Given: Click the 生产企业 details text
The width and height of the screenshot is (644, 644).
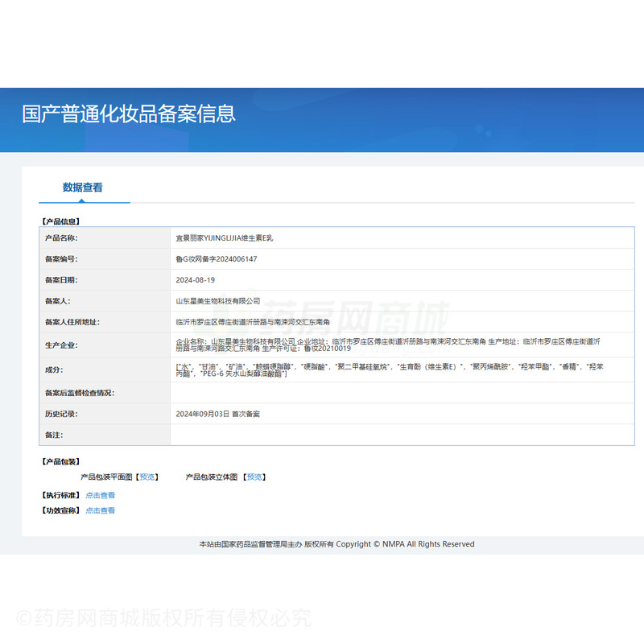Looking at the screenshot, I should 386,345.
